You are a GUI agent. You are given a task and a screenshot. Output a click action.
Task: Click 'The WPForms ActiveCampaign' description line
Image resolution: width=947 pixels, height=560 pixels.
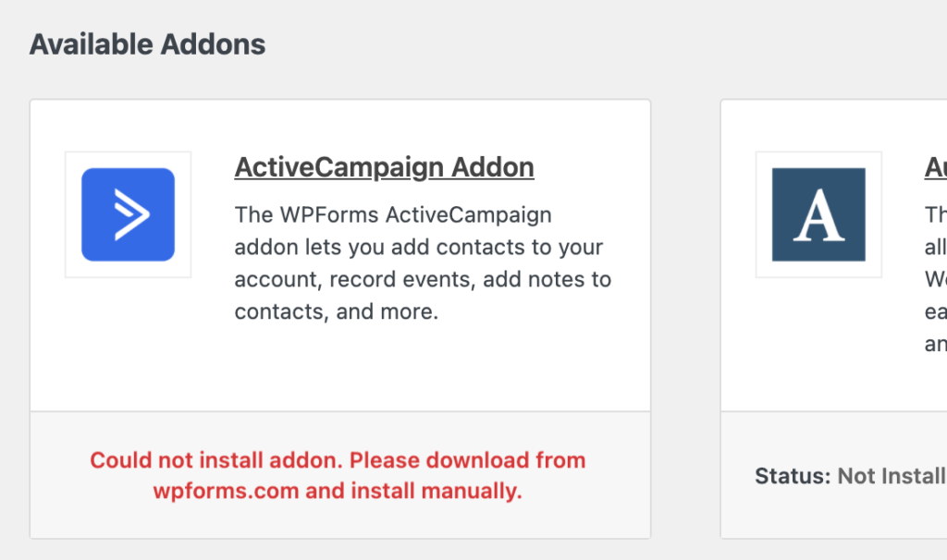pyautogui.click(x=393, y=215)
